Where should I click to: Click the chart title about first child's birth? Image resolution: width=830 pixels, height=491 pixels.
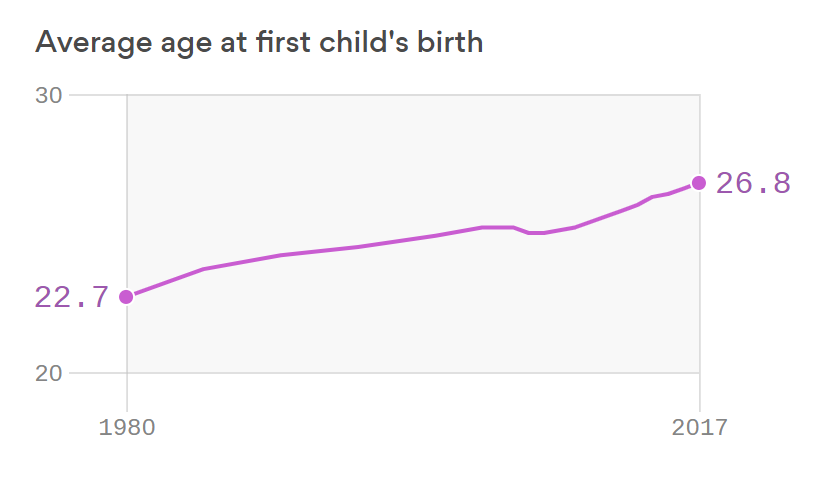[259, 43]
